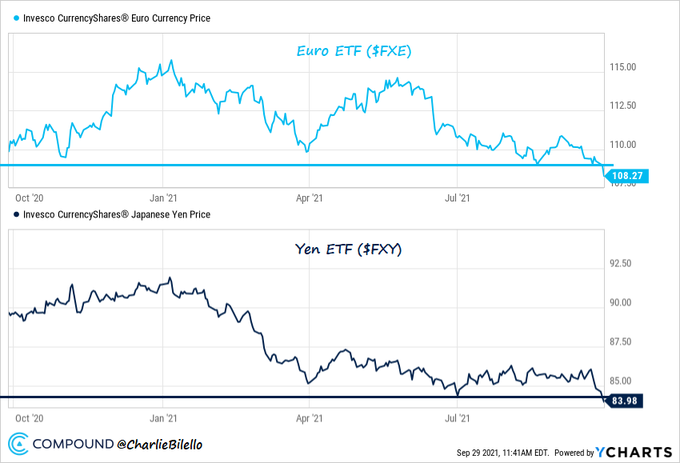Select Apr '21 on the Yen chart axis
This screenshot has width=680, height=463.
click(x=311, y=419)
